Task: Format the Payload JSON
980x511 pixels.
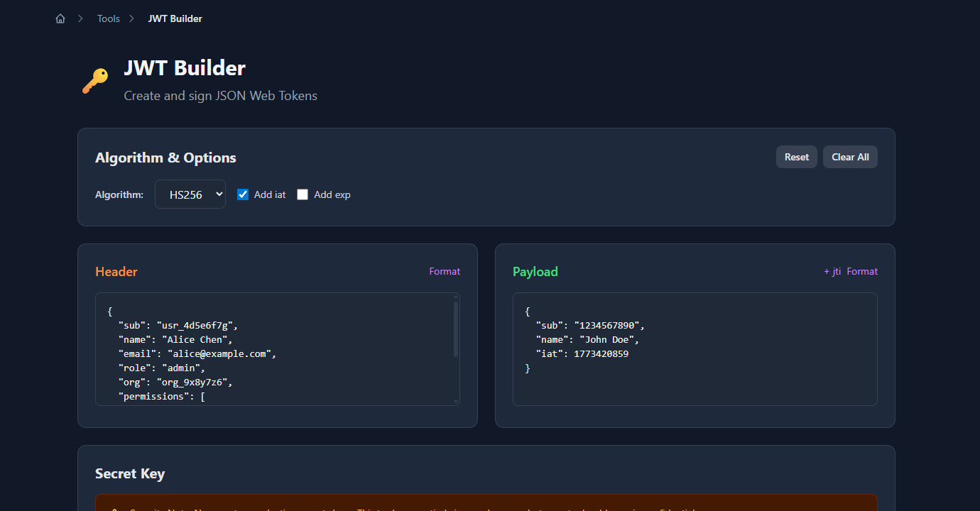Action: tap(862, 271)
